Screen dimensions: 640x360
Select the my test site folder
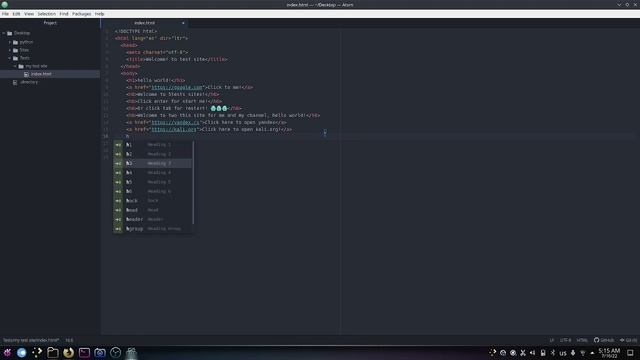[36, 66]
